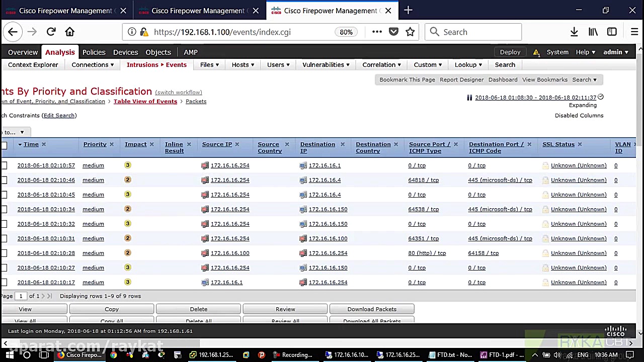The height and width of the screenshot is (362, 644).
Task: Click the browser Search input field
Action: pyautogui.click(x=473, y=32)
